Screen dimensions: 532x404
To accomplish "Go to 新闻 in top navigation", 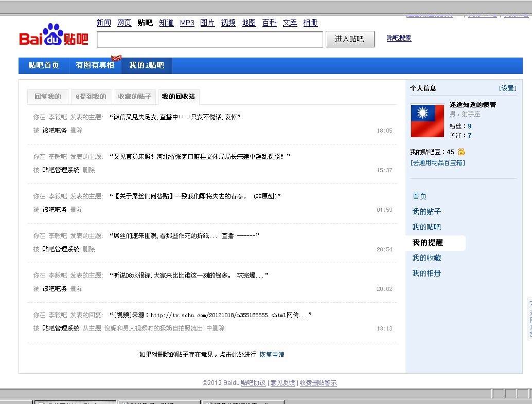I will coord(103,23).
